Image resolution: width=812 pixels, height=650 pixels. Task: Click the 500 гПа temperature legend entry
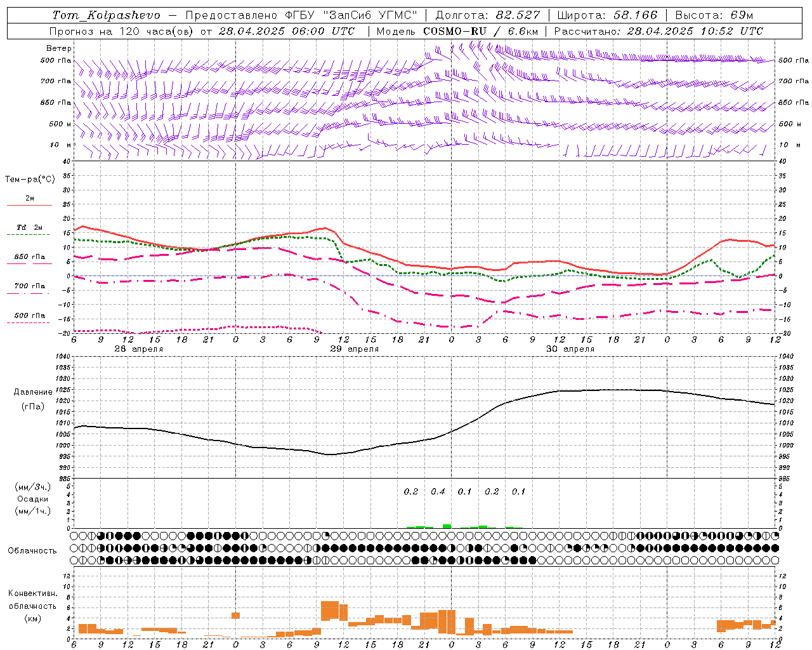29,317
